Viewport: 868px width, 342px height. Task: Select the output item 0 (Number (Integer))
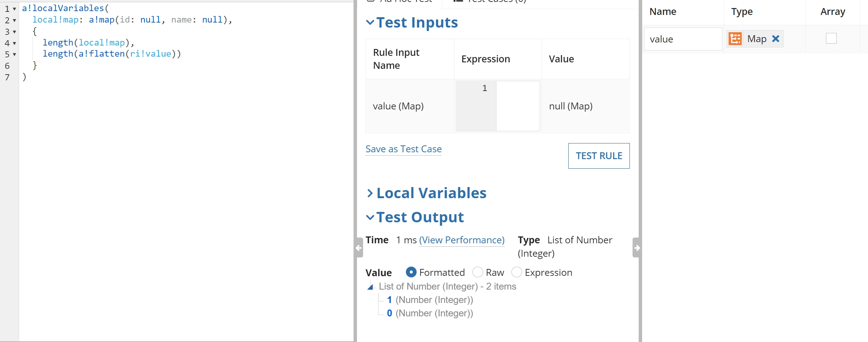point(430,313)
